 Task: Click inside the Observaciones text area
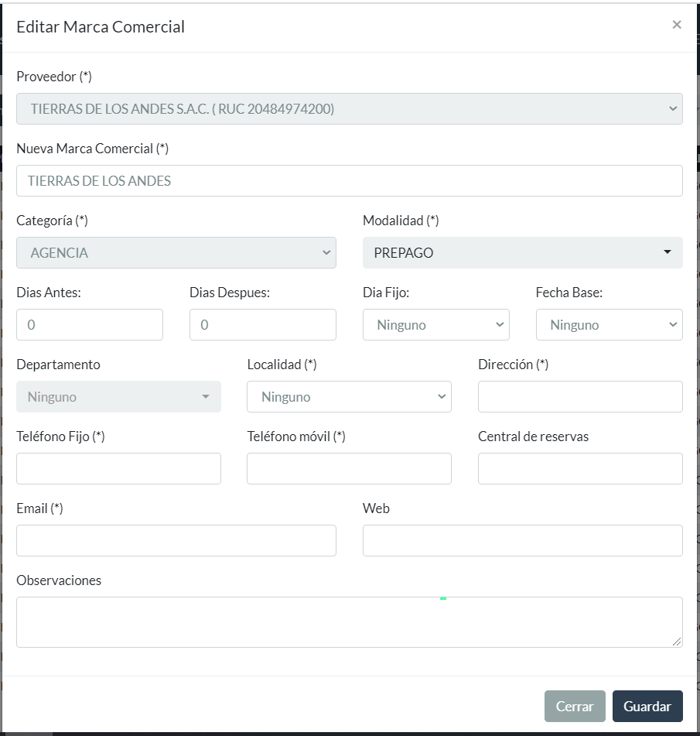point(349,621)
